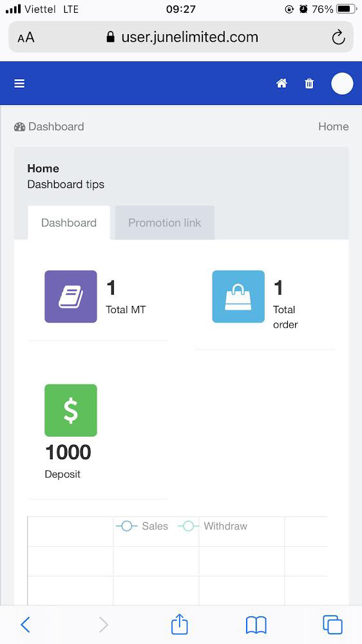Select the Dashboard tab

tap(69, 223)
